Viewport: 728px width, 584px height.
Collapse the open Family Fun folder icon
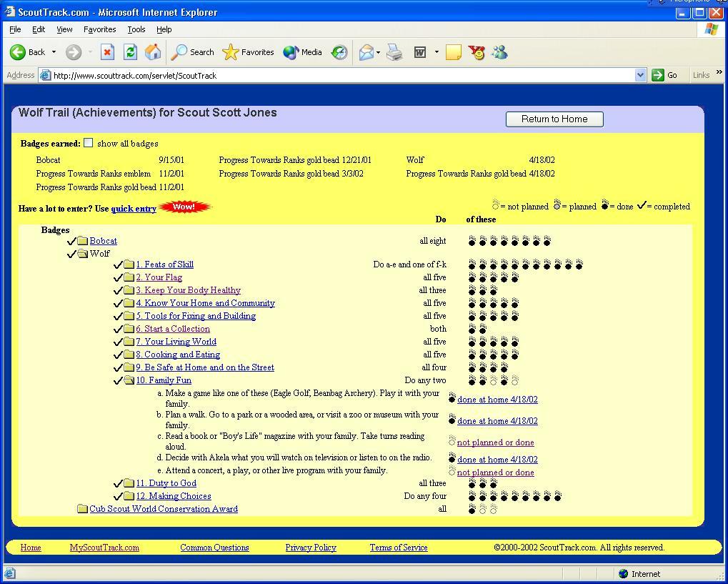tap(129, 380)
